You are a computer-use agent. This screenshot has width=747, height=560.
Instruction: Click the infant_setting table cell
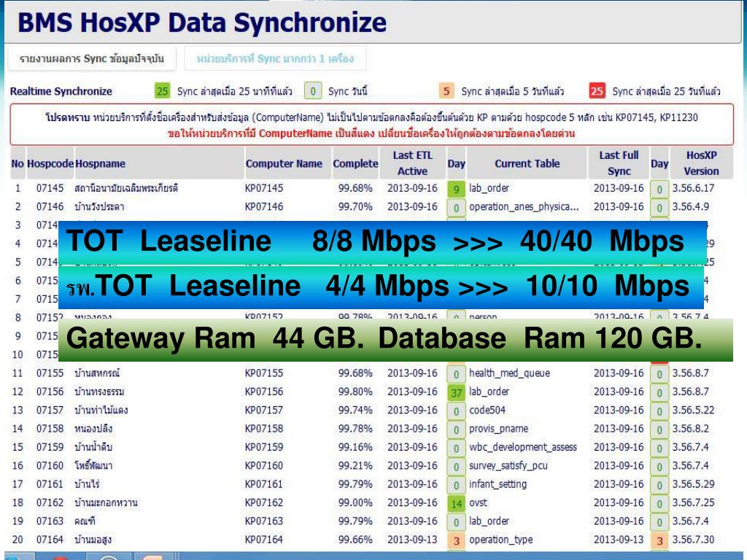click(498, 484)
